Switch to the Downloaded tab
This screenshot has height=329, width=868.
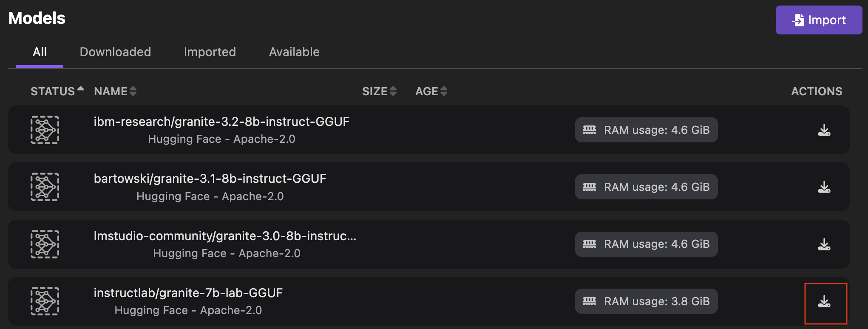pyautogui.click(x=115, y=52)
